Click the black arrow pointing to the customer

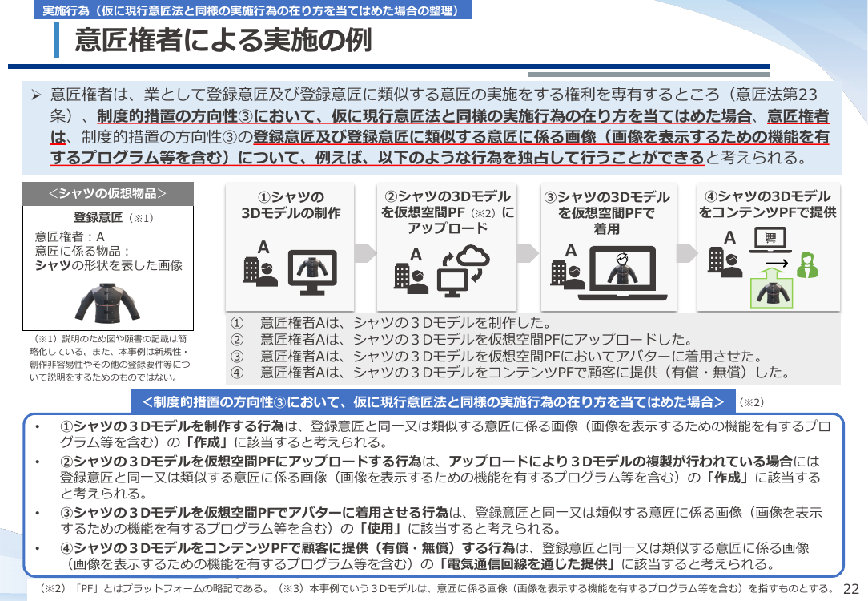[x=778, y=263]
